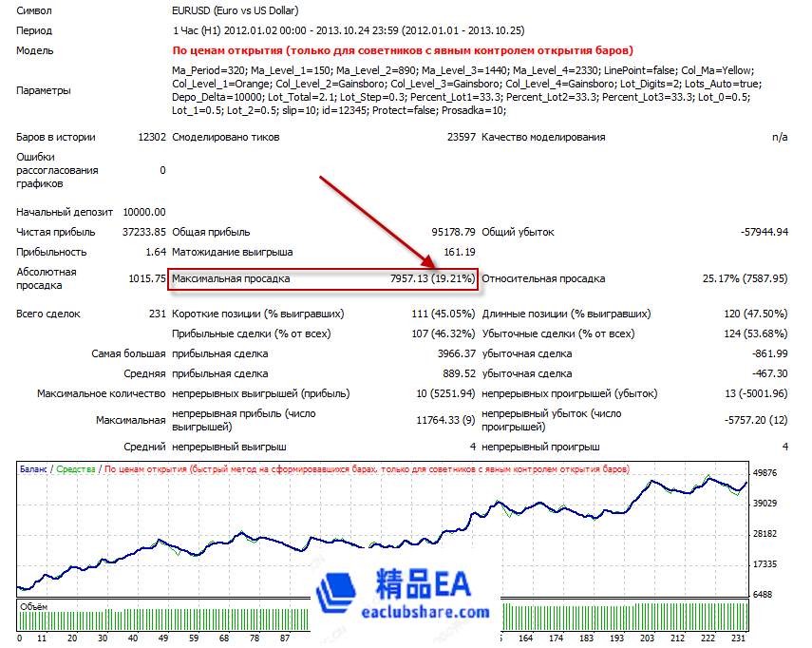Click the red arrow annotation head

[429, 263]
